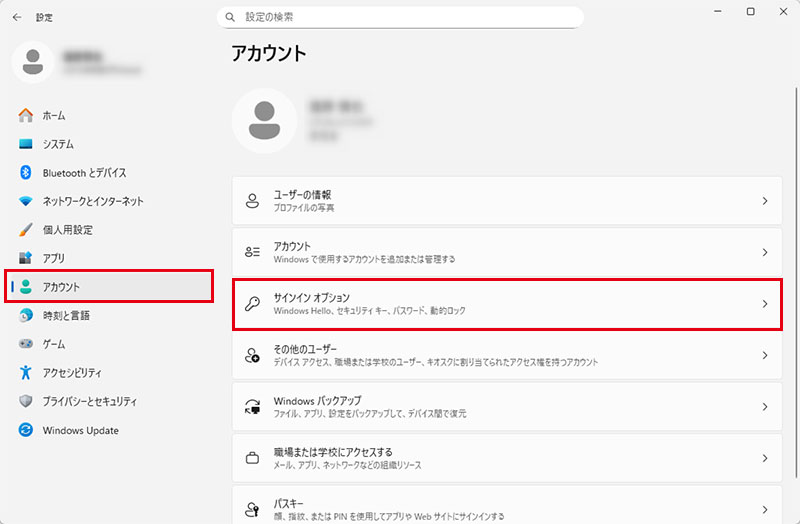Select アプリ in sidebar
Viewport: 800px width, 524px height.
(x=109, y=258)
